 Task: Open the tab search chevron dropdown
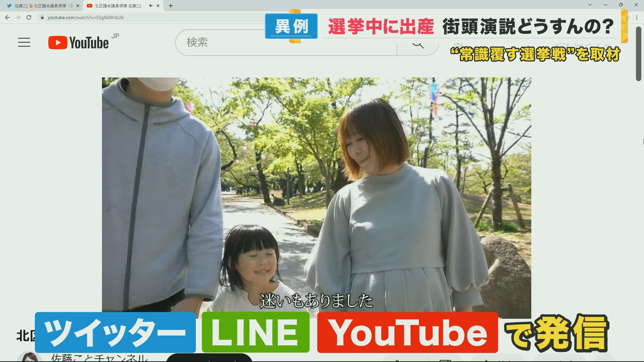click(590, 5)
